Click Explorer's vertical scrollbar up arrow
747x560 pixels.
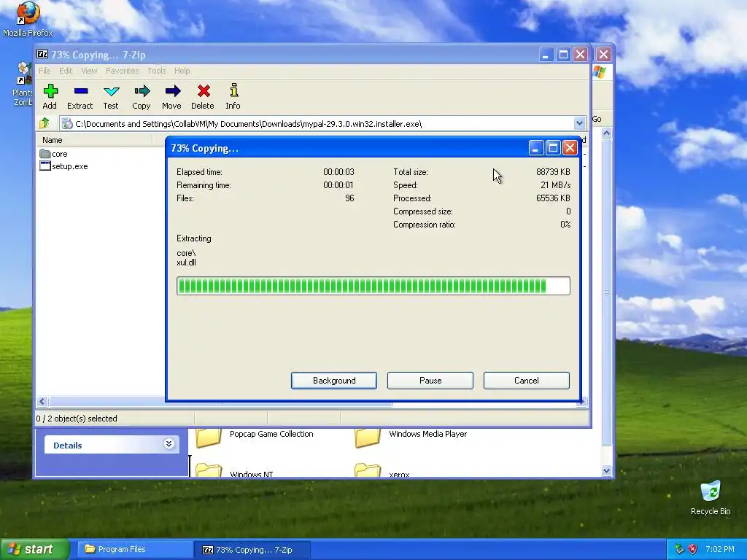point(606,133)
